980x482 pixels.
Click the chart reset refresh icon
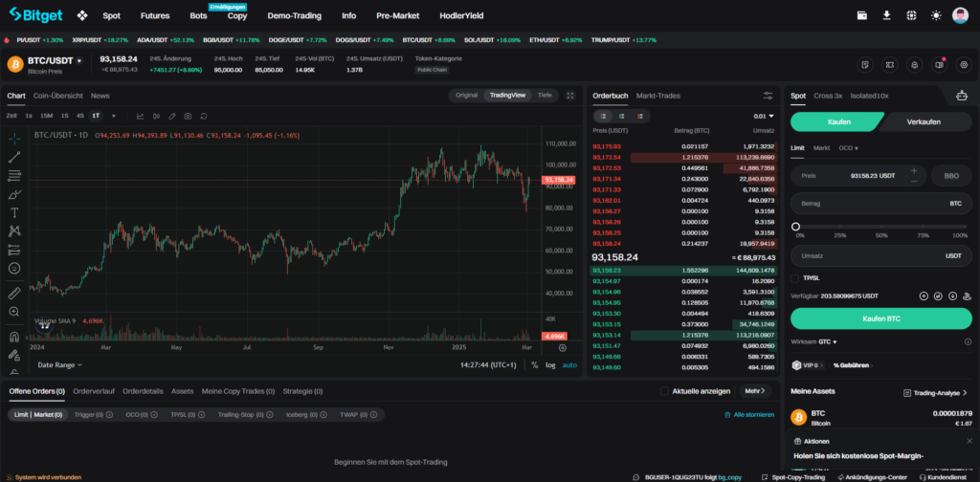point(204,116)
